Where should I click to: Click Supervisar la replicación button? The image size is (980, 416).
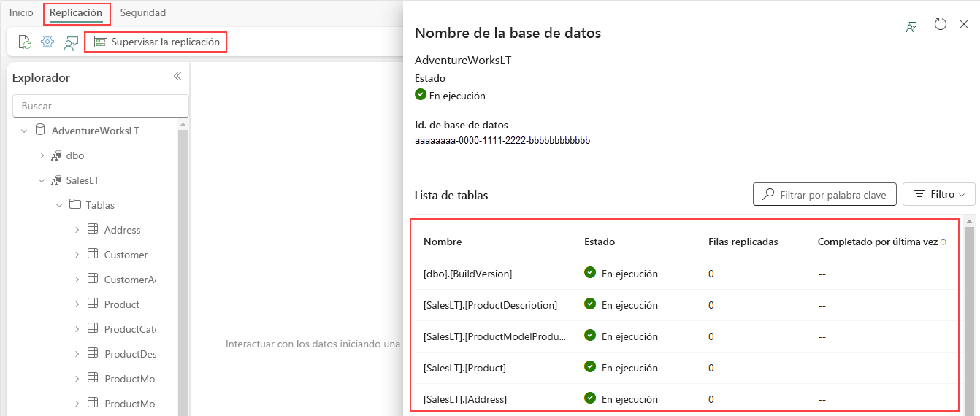coord(156,42)
